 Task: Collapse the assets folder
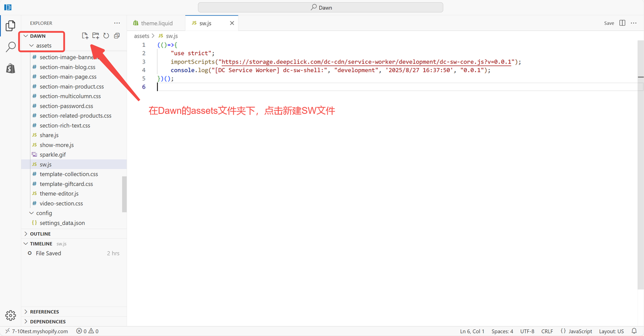tap(32, 45)
